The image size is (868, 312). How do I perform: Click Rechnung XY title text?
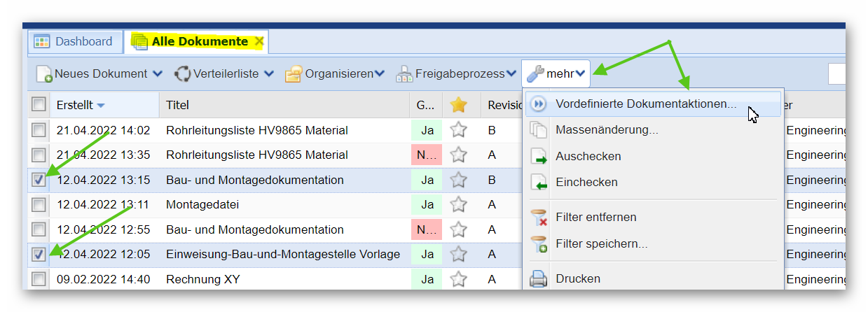(x=202, y=279)
